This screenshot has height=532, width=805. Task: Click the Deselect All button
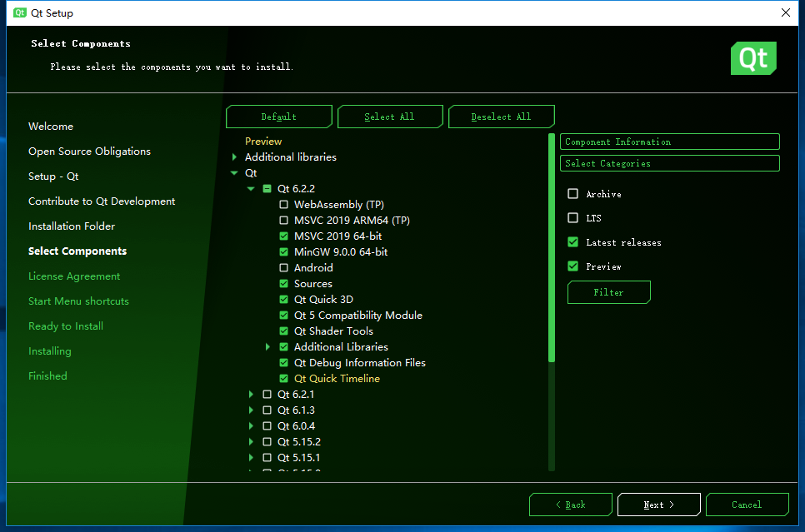pyautogui.click(x=501, y=117)
